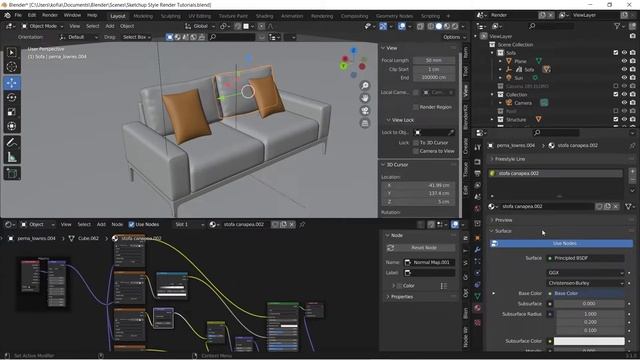Unlink material stofa canapea.002 with X icon

(616, 207)
